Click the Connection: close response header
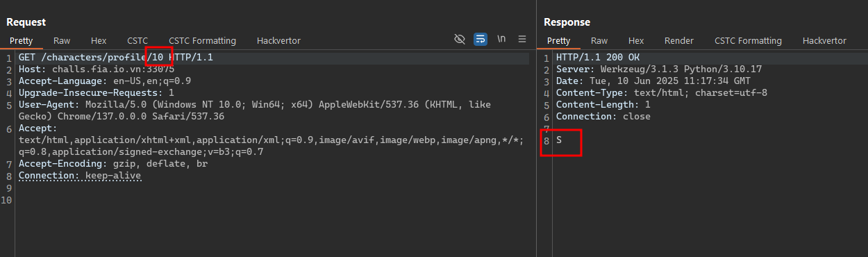Viewport: 868px width, 257px height. (x=603, y=117)
